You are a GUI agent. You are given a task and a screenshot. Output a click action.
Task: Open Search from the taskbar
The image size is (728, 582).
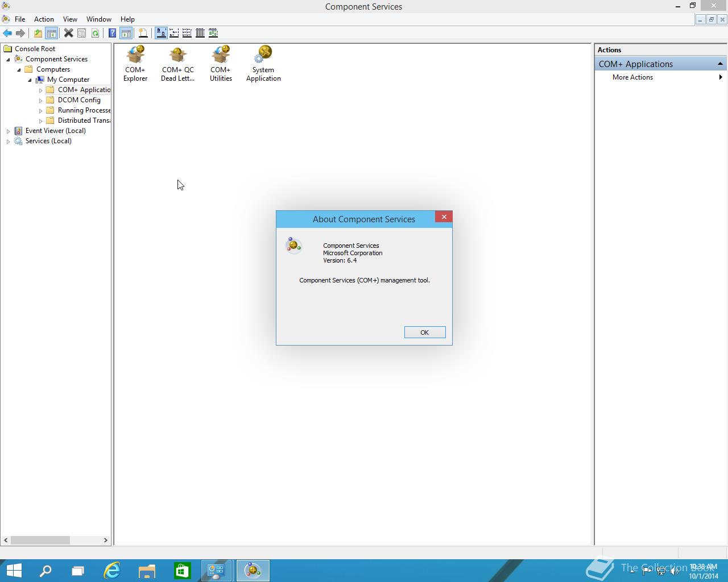pyautogui.click(x=45, y=570)
